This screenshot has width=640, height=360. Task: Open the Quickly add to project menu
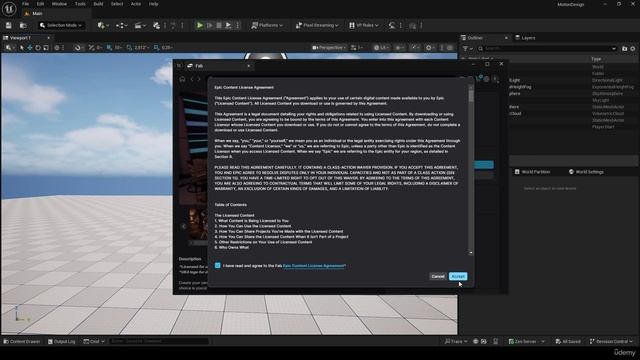tap(102, 25)
